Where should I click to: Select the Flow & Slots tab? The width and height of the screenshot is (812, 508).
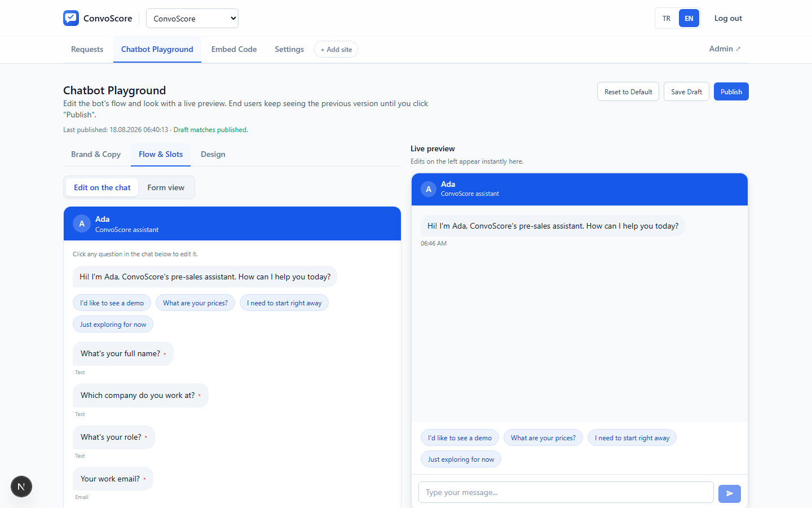[161, 154]
